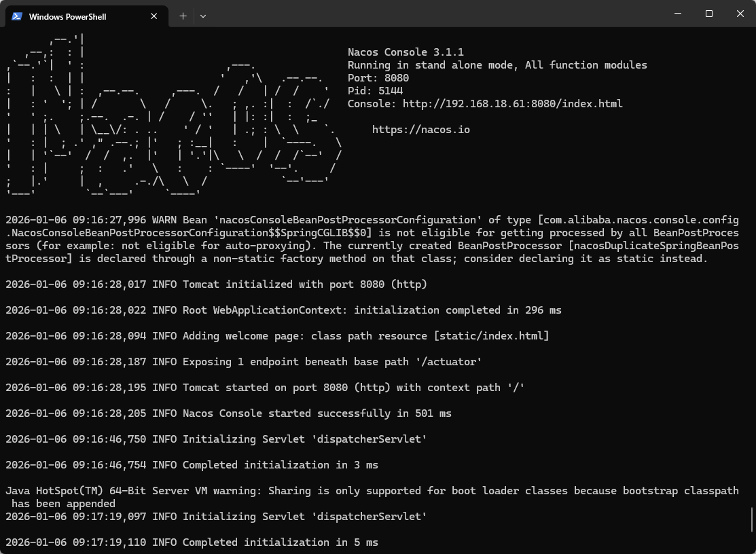Open a new tab with the plus button
756x554 pixels.
[x=183, y=16]
